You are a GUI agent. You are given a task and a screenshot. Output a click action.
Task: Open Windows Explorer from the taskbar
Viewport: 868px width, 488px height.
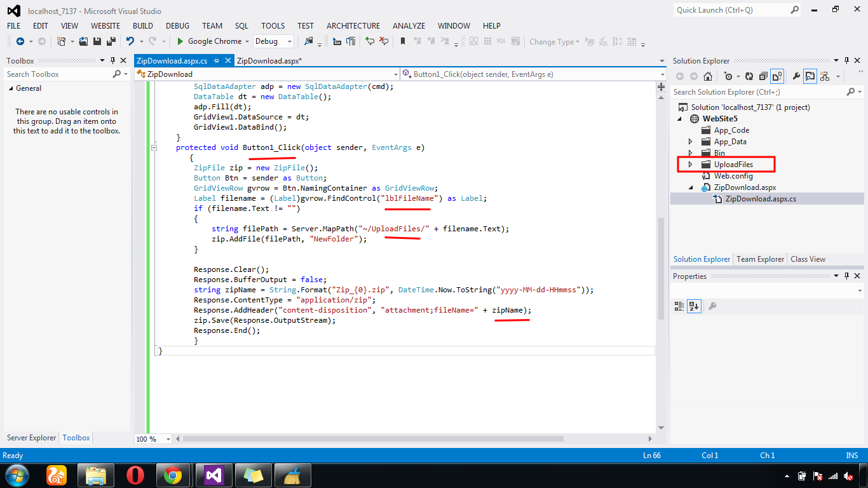click(95, 475)
